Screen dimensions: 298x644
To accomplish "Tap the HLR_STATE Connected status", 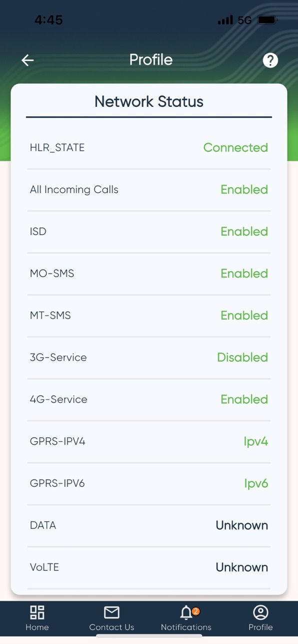I will (235, 148).
